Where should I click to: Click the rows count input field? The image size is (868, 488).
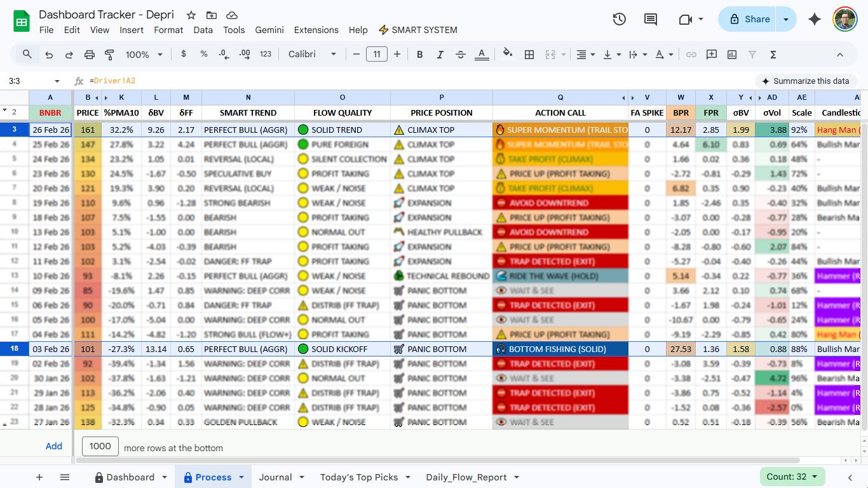coord(100,446)
